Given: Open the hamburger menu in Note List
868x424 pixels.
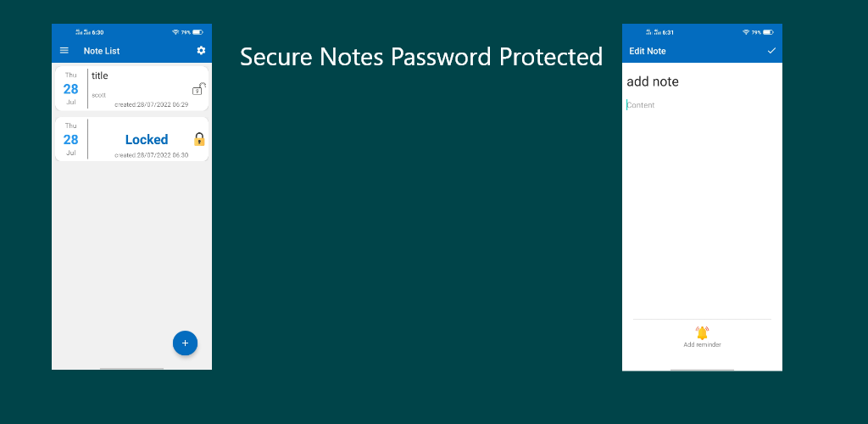Looking at the screenshot, I should point(64,50).
